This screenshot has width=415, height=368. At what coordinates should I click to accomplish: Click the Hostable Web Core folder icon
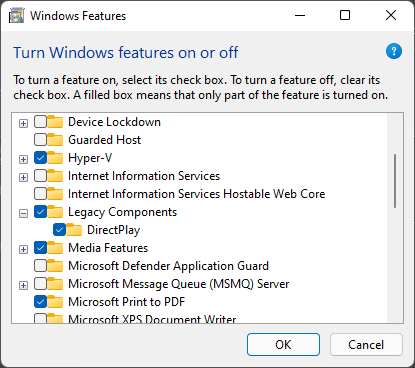point(55,194)
